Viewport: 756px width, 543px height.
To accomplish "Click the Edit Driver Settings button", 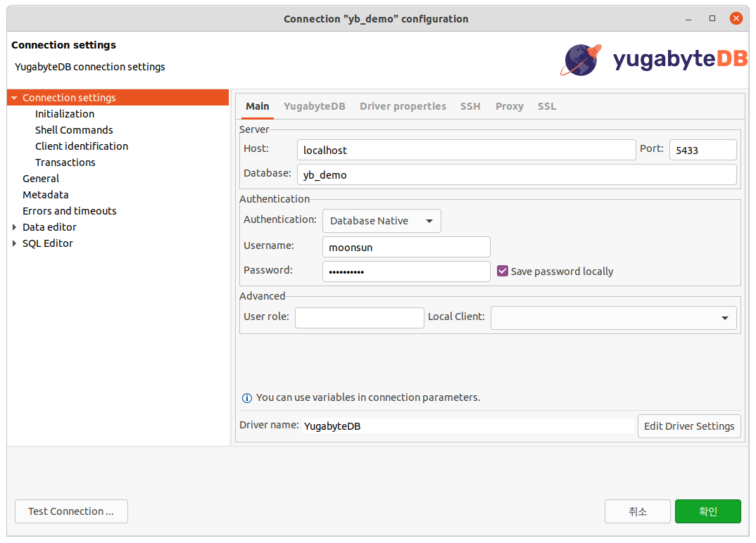I will point(689,426).
